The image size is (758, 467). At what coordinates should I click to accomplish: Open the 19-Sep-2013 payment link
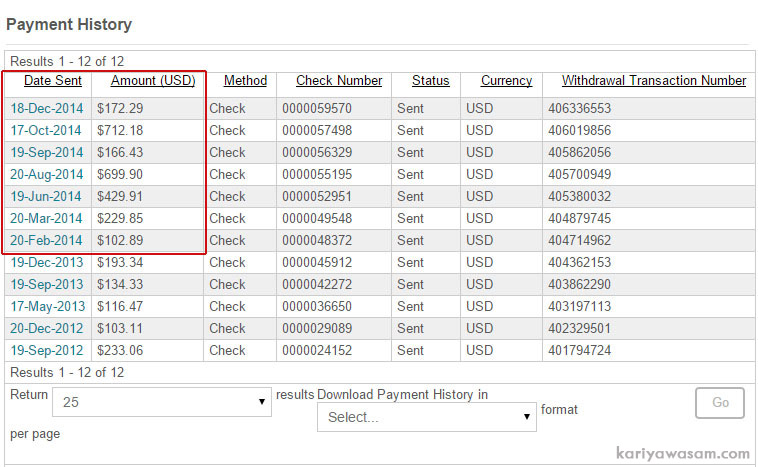pyautogui.click(x=47, y=284)
